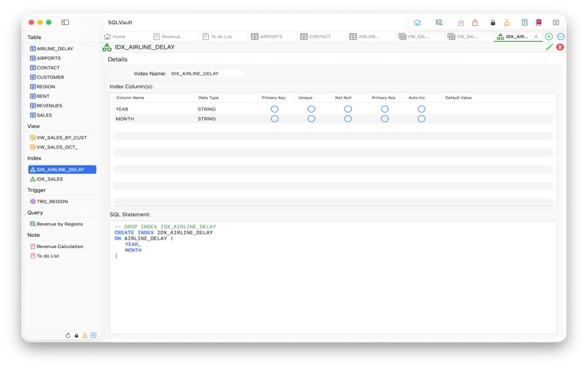Screen dimensions: 588x368
Task: Switch to the CONTACT tab
Action: (x=321, y=36)
